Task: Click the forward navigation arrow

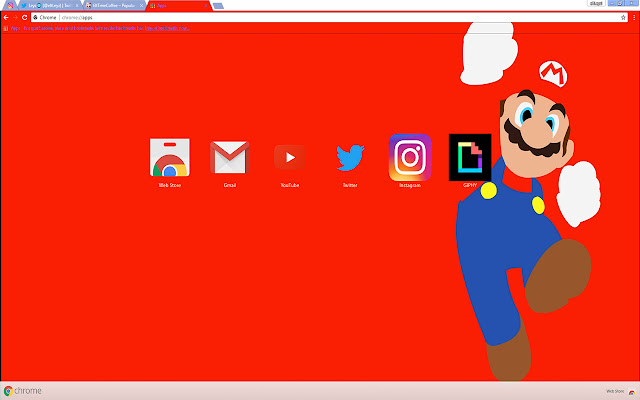Action: coord(16,18)
